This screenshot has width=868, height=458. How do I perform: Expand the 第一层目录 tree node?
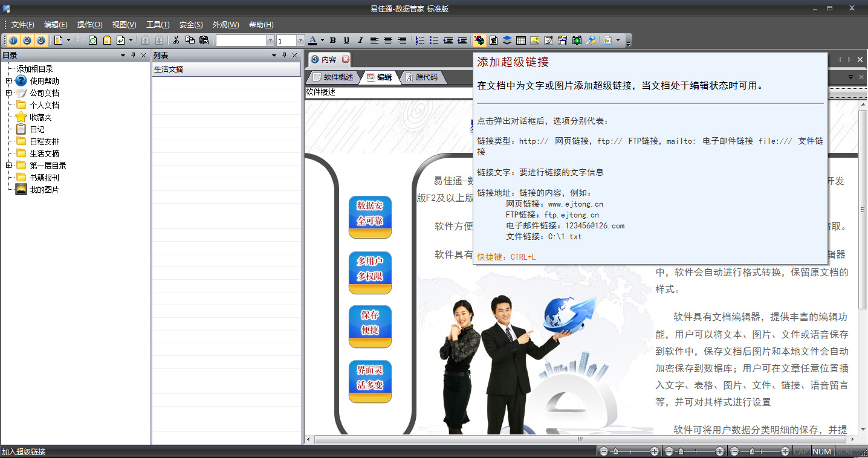click(x=9, y=166)
